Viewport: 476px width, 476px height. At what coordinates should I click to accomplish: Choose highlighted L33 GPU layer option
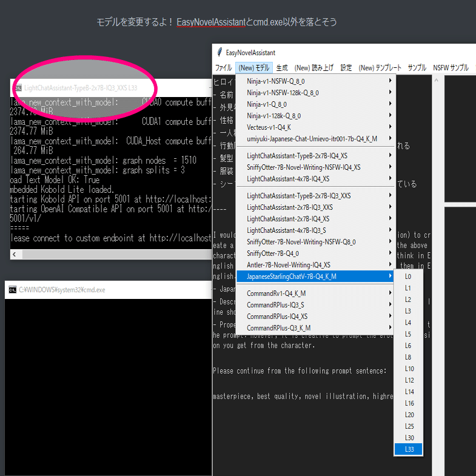point(408,449)
